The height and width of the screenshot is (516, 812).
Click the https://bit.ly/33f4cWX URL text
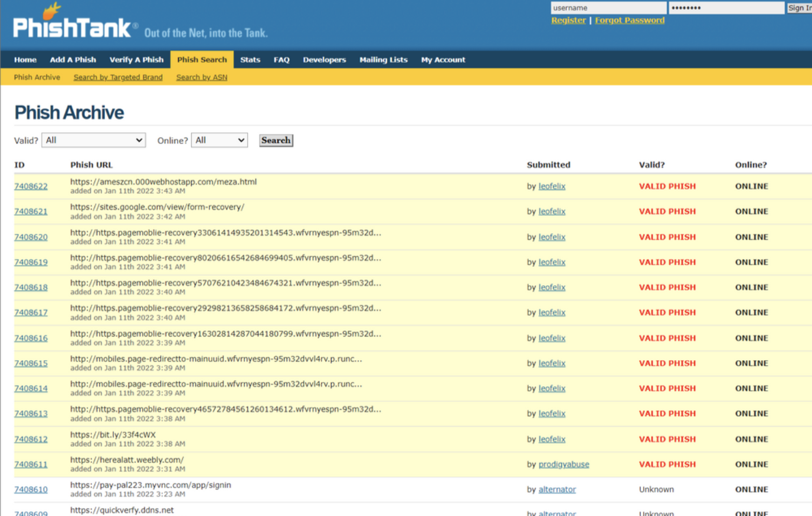pos(113,435)
